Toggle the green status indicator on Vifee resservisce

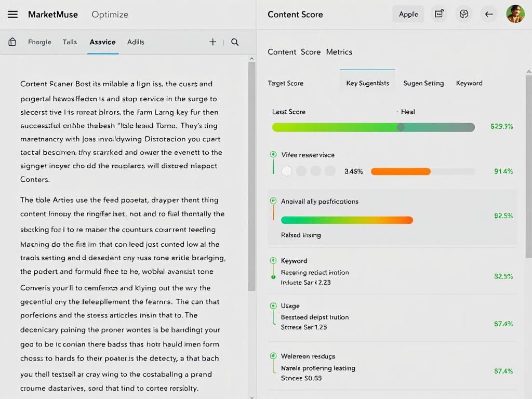tap(273, 154)
